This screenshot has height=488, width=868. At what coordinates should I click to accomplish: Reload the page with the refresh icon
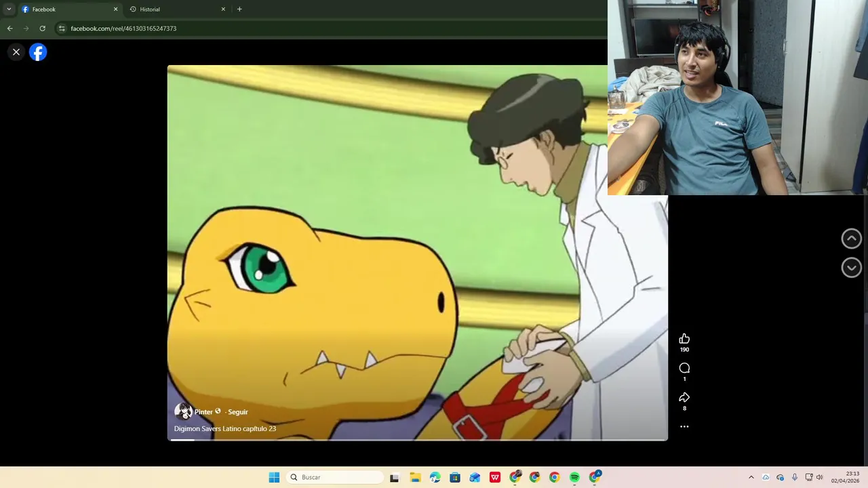pos(42,28)
